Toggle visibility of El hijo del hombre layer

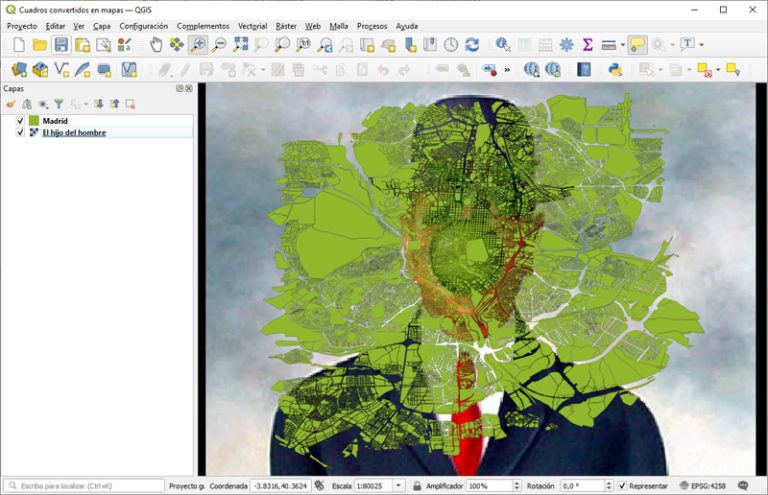click(20, 133)
